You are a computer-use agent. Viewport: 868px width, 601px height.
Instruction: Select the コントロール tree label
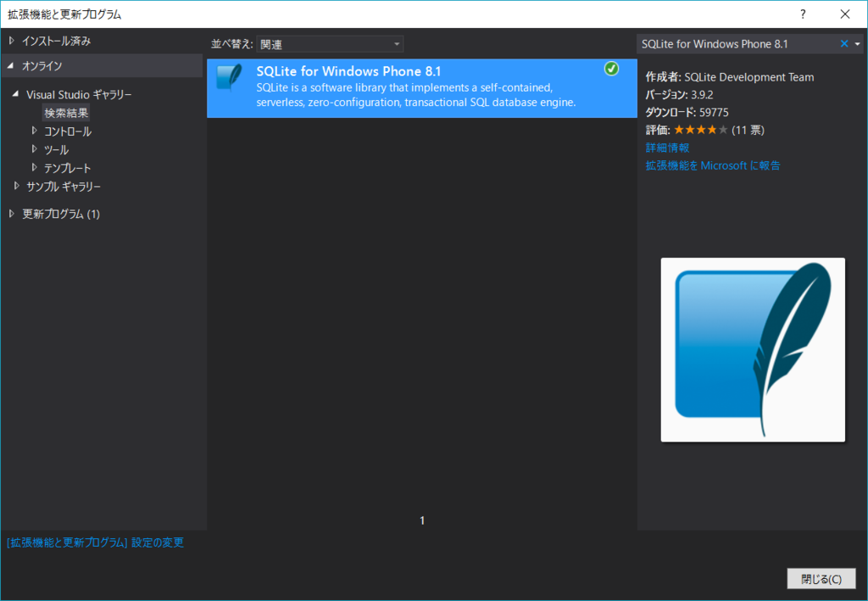coord(68,131)
